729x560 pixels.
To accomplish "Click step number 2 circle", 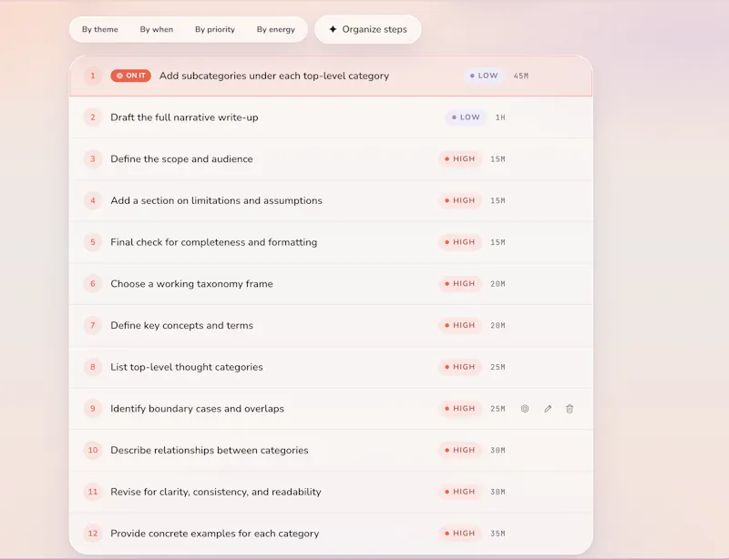I will (x=93, y=117).
